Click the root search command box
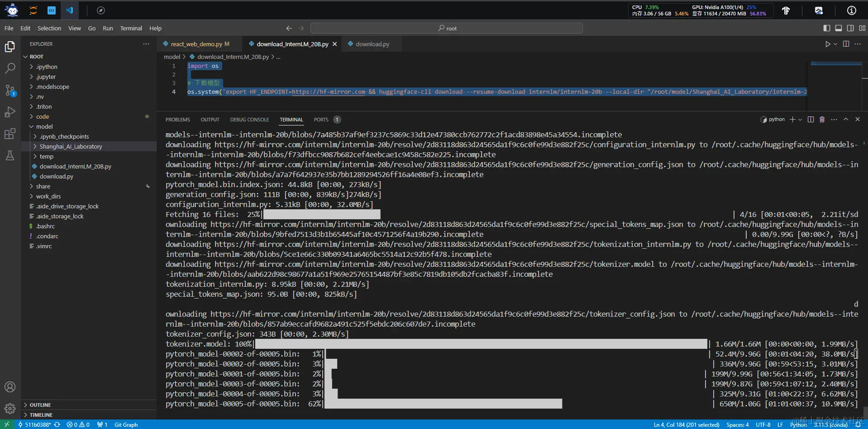Viewport: 868px width, 429px height. click(x=447, y=28)
